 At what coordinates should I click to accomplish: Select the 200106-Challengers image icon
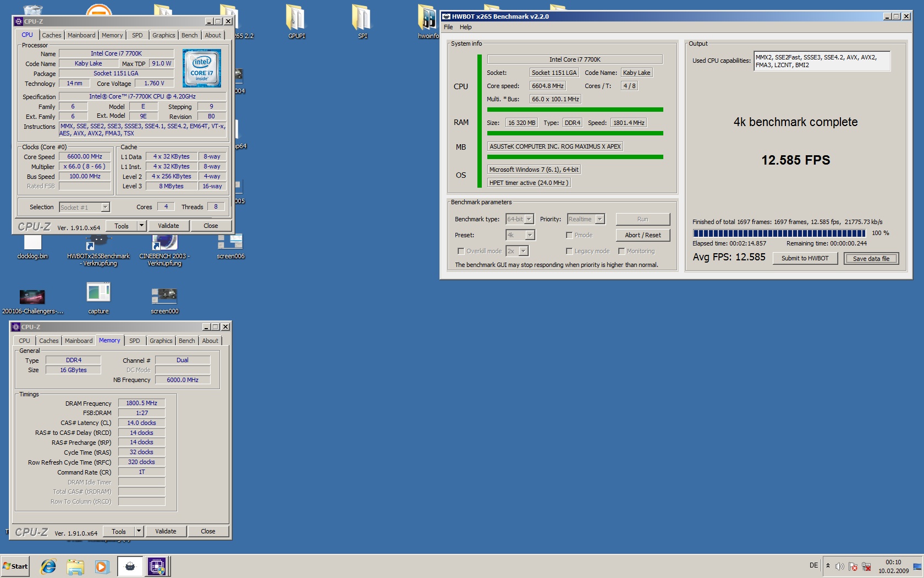[x=32, y=301]
